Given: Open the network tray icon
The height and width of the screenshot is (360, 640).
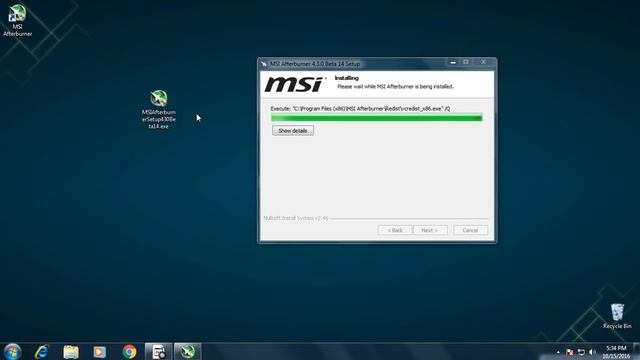Looking at the screenshot, I should coord(581,352).
